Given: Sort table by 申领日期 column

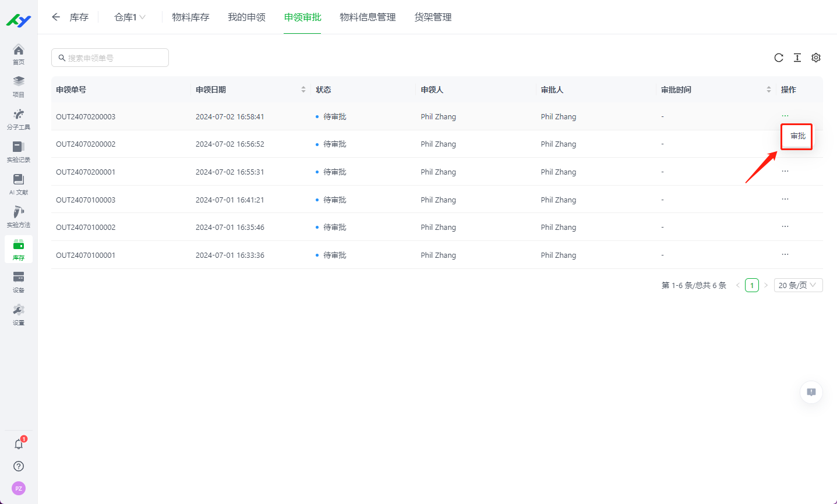Looking at the screenshot, I should (x=303, y=89).
